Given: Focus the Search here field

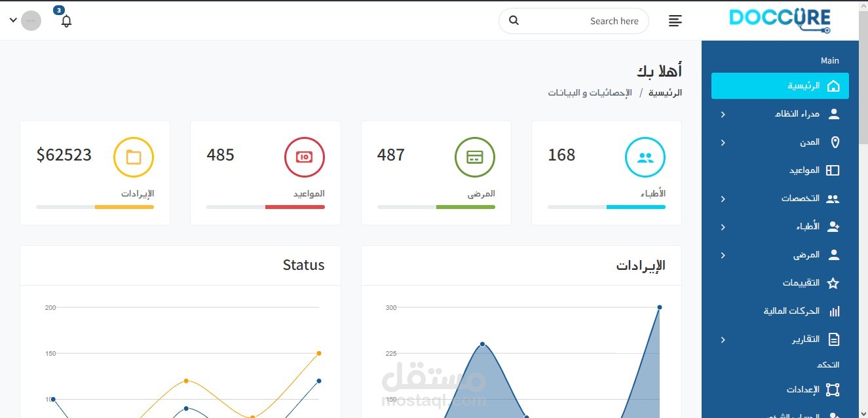Looking at the screenshot, I should [x=574, y=21].
